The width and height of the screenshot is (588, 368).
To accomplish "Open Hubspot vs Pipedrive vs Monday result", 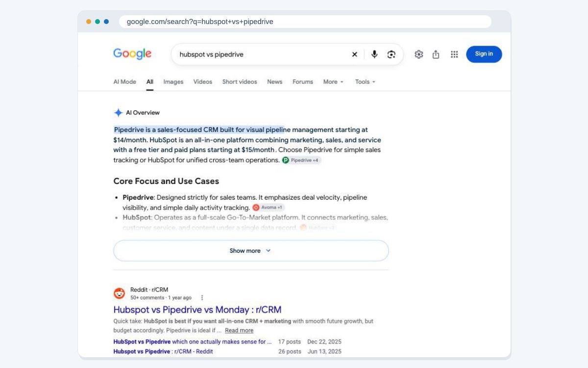I will [197, 310].
